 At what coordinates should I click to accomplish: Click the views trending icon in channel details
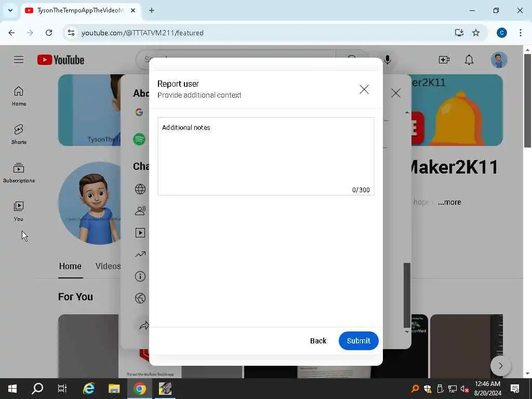(x=140, y=254)
